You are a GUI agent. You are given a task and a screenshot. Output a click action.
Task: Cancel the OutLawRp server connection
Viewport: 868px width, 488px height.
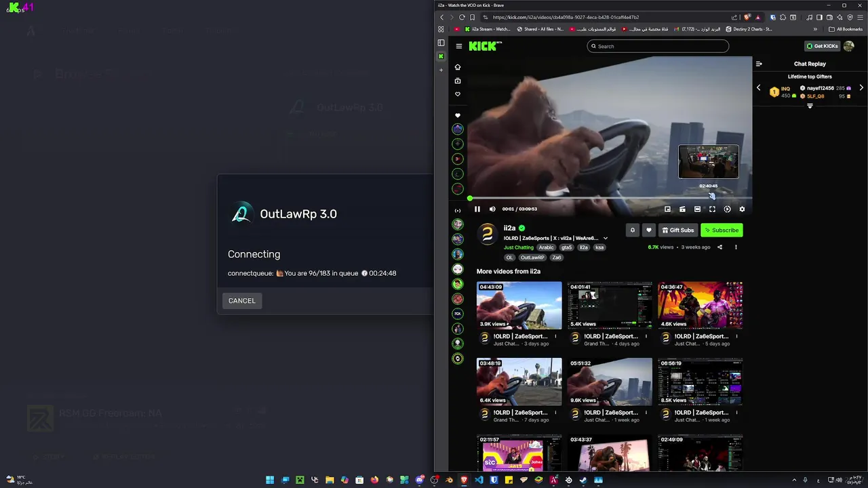(241, 301)
